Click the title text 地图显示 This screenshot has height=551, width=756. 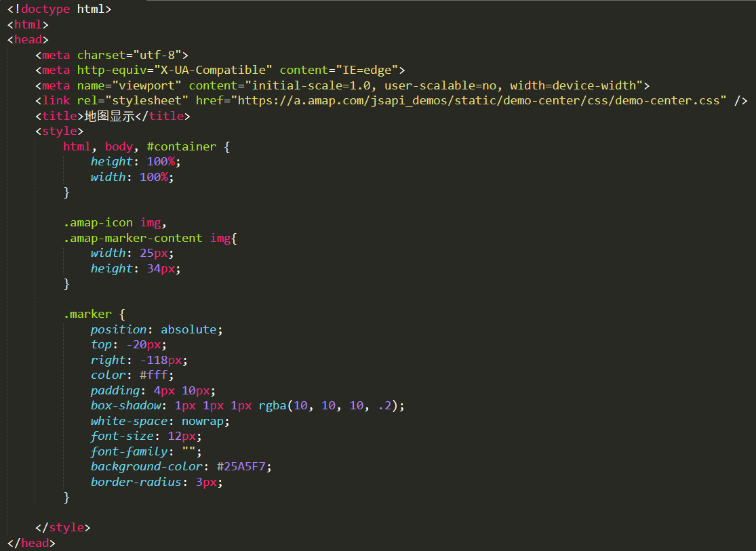[x=109, y=116]
